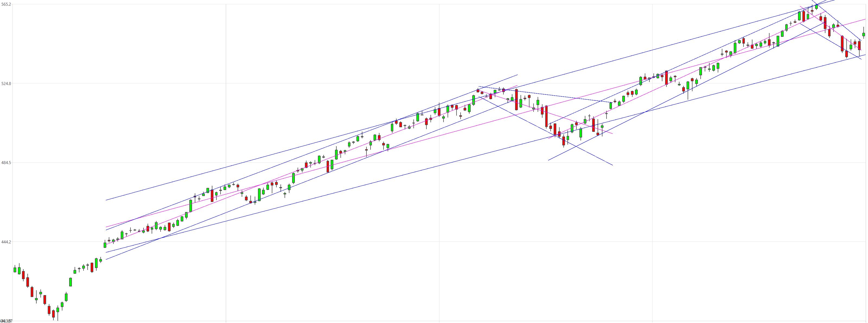Select the magenta regression line in mid-chart decline
The width and height of the screenshot is (868, 323).
click(545, 111)
